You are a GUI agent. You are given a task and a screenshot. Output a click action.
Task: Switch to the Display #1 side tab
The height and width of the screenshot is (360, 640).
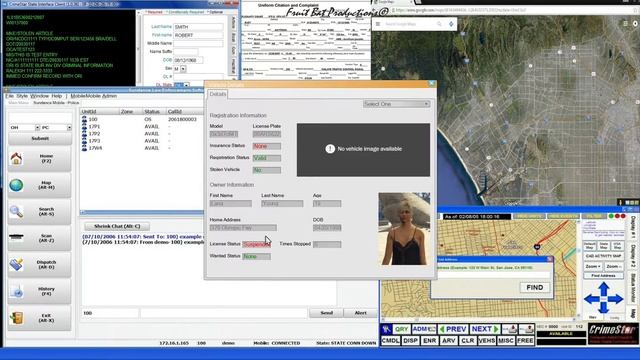[x=633, y=227]
